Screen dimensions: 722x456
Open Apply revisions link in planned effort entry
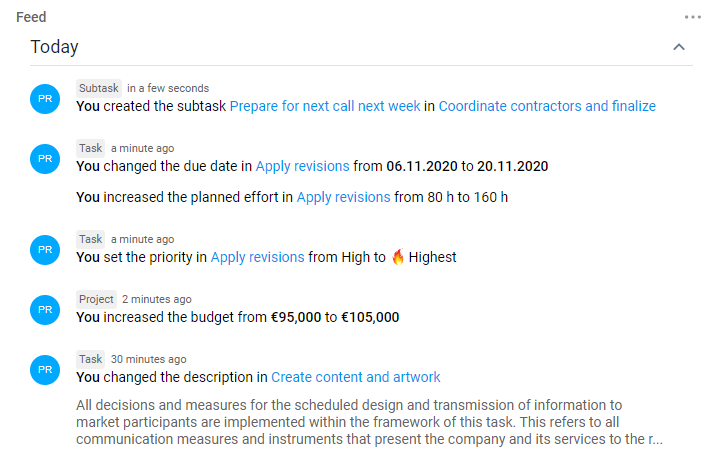coord(344,197)
